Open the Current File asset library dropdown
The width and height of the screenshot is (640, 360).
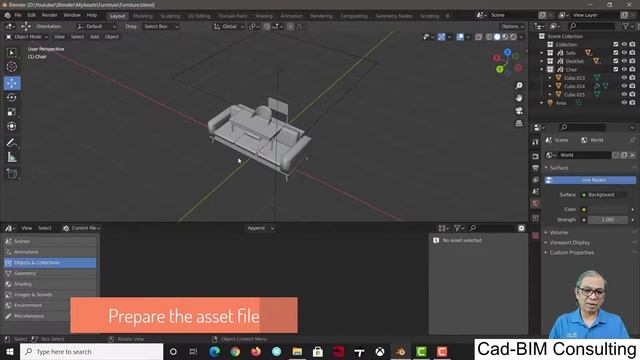[x=82, y=228]
